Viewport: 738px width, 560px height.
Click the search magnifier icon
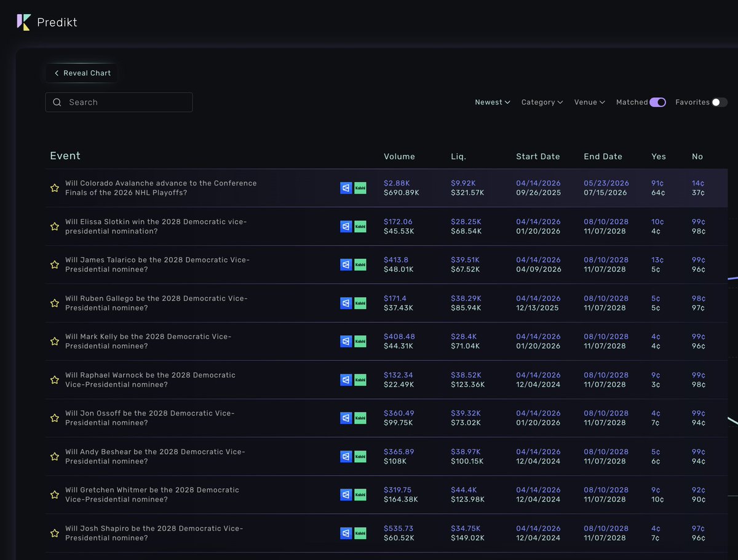coord(57,103)
